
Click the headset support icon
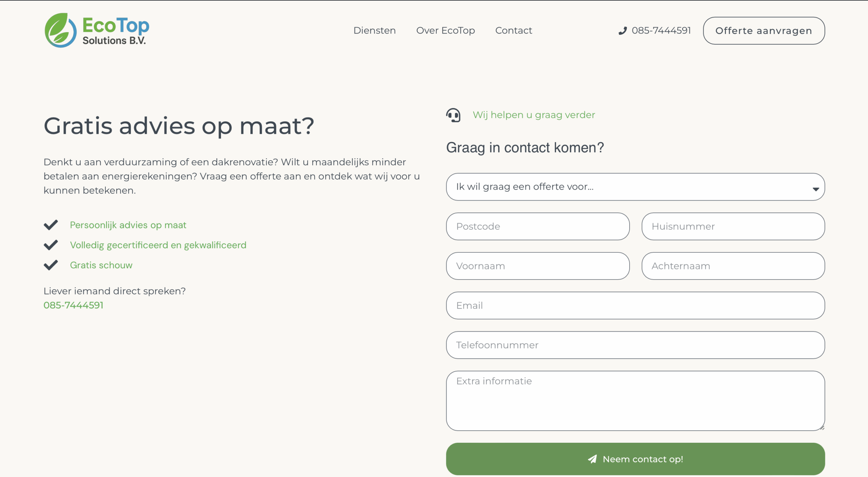pyautogui.click(x=453, y=115)
